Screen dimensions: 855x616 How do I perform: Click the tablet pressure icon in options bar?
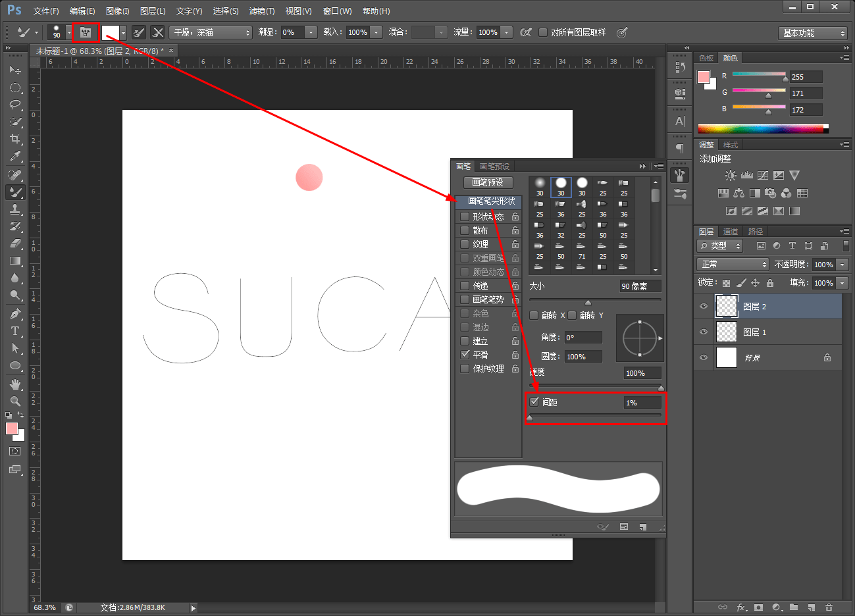point(622,32)
